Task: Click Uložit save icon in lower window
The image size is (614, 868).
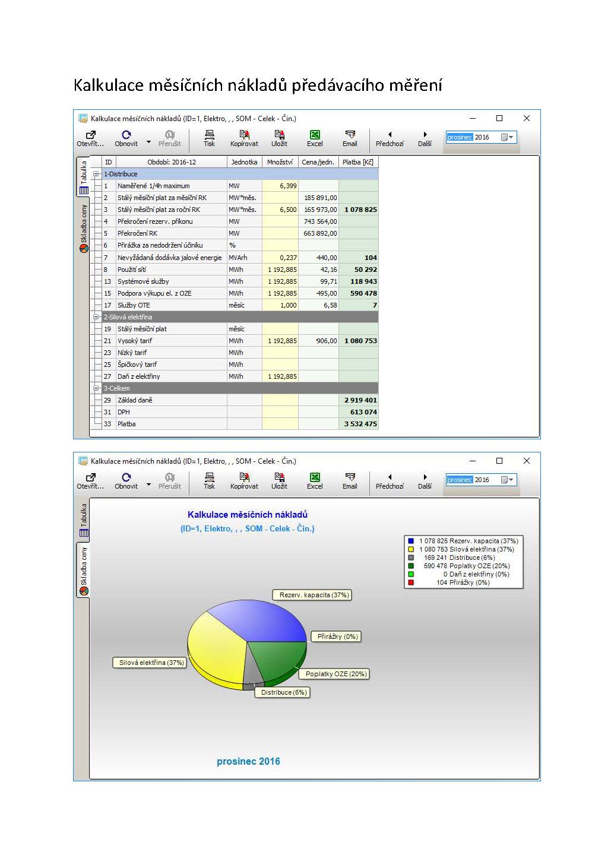Action: [x=279, y=477]
